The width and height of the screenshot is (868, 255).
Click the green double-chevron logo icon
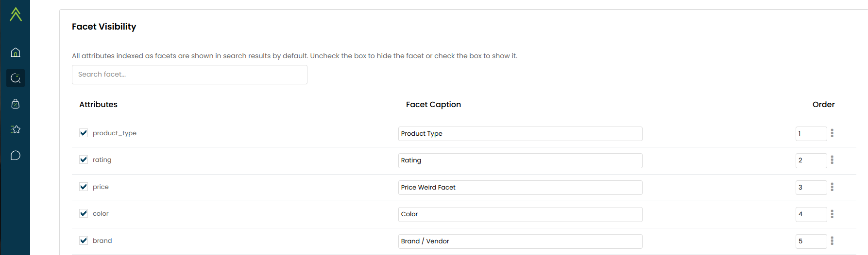(x=16, y=14)
